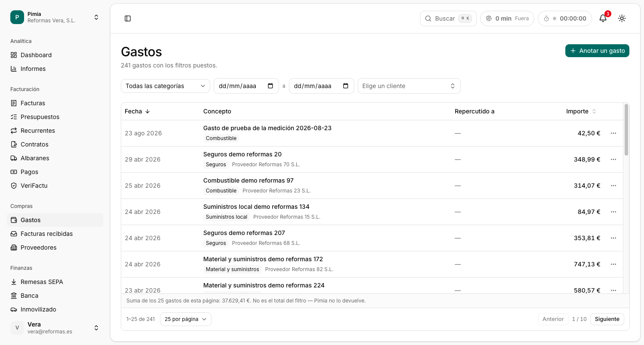The height and width of the screenshot is (345, 644).
Task: Switch theme with the sun icon
Action: [x=622, y=18]
